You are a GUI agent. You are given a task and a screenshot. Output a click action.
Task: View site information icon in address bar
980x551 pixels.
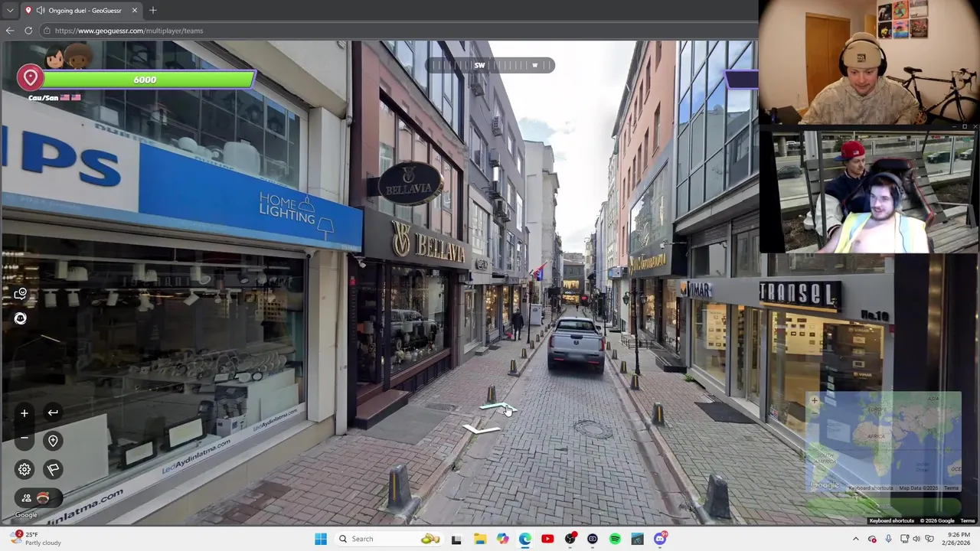click(x=47, y=31)
